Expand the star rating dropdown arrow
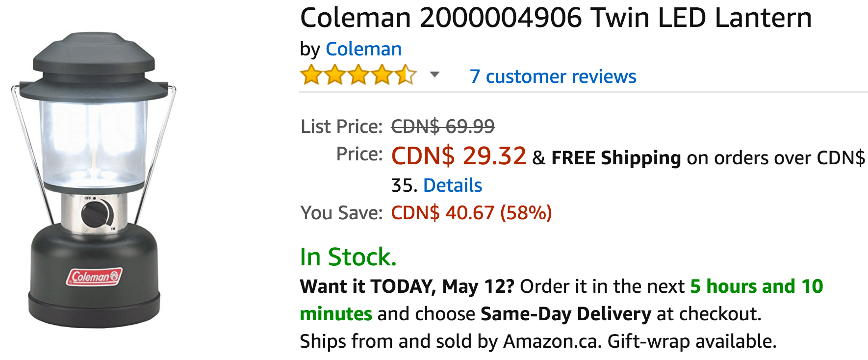This screenshot has width=868, height=360. 434,75
